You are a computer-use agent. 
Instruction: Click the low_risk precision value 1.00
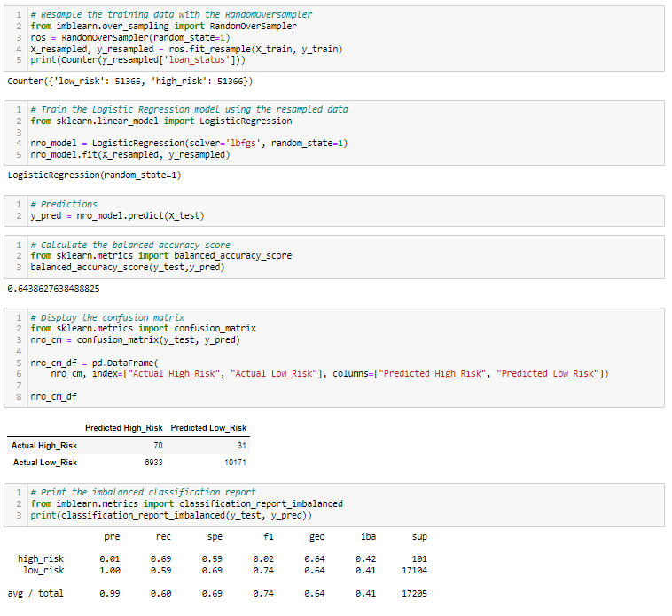tap(110, 571)
